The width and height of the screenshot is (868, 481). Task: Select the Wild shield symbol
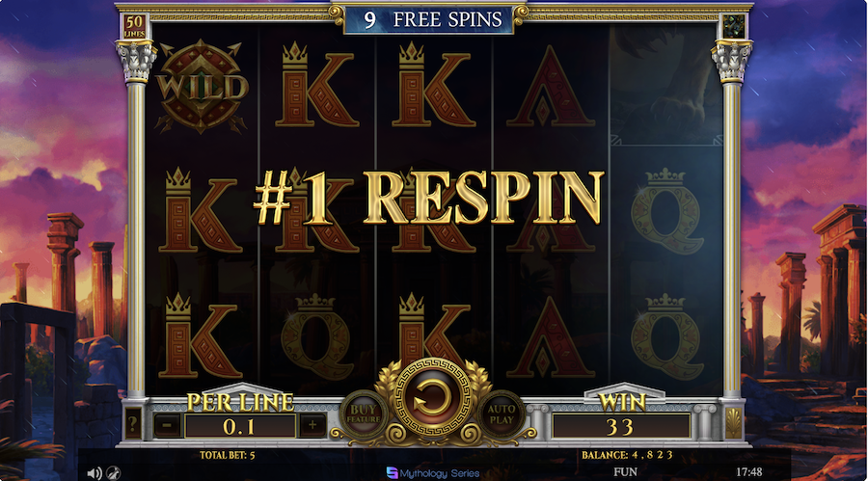[202, 87]
